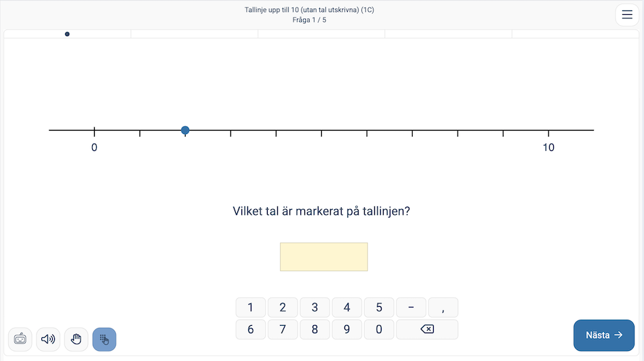Play the question audio with speaker icon
Image resolution: width=644 pixels, height=361 pixels.
click(48, 339)
